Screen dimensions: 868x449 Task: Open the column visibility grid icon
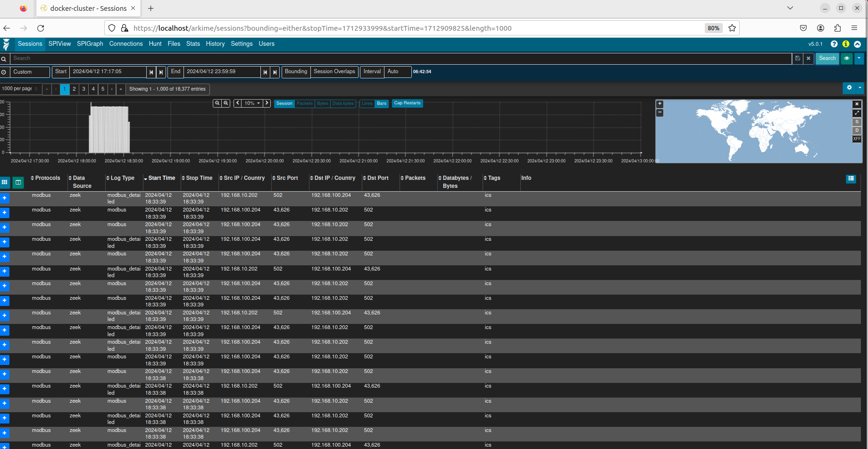tap(5, 182)
